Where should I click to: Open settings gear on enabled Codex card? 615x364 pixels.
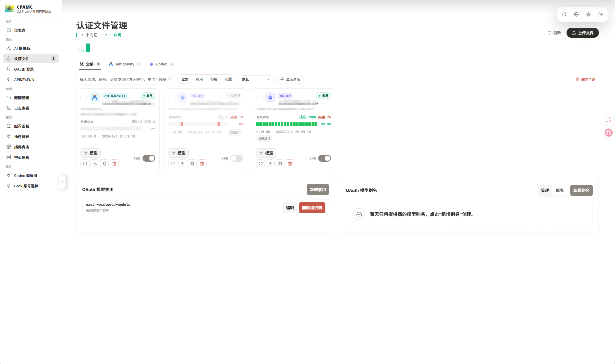280,164
